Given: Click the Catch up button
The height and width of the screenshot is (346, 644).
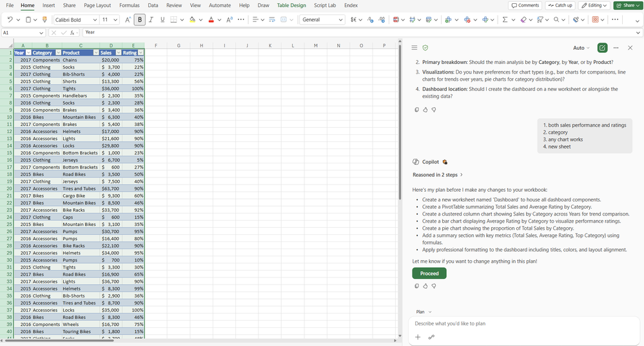Looking at the screenshot, I should (x=560, y=5).
